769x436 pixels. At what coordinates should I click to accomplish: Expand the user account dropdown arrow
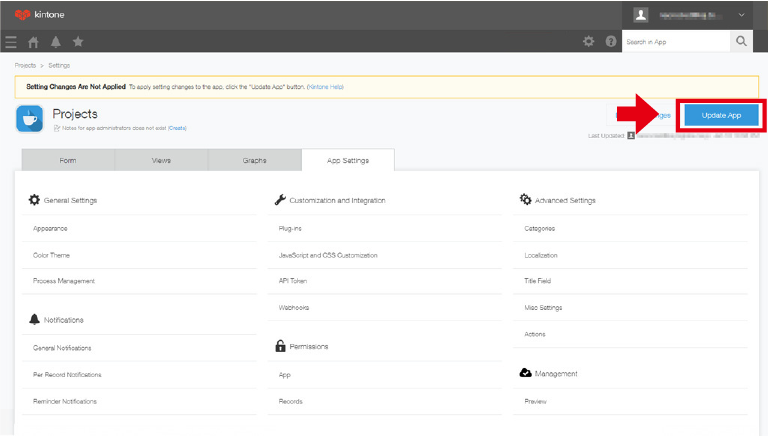742,15
